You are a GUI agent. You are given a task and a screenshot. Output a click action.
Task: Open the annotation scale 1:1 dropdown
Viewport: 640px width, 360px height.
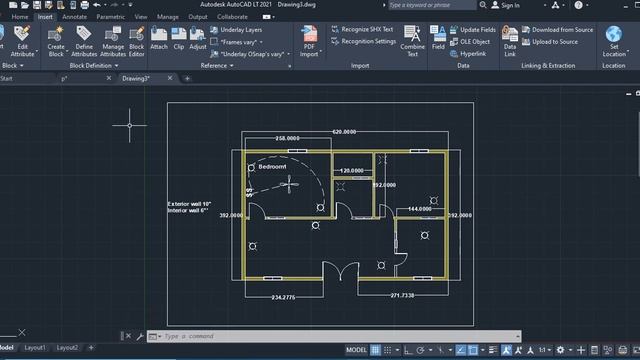click(x=544, y=350)
